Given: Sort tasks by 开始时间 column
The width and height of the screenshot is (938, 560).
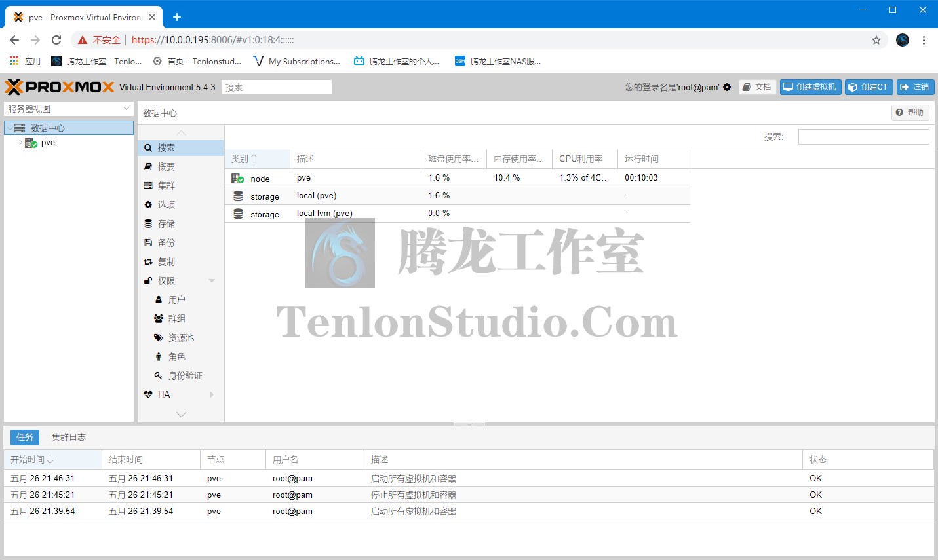Looking at the screenshot, I should (52, 460).
